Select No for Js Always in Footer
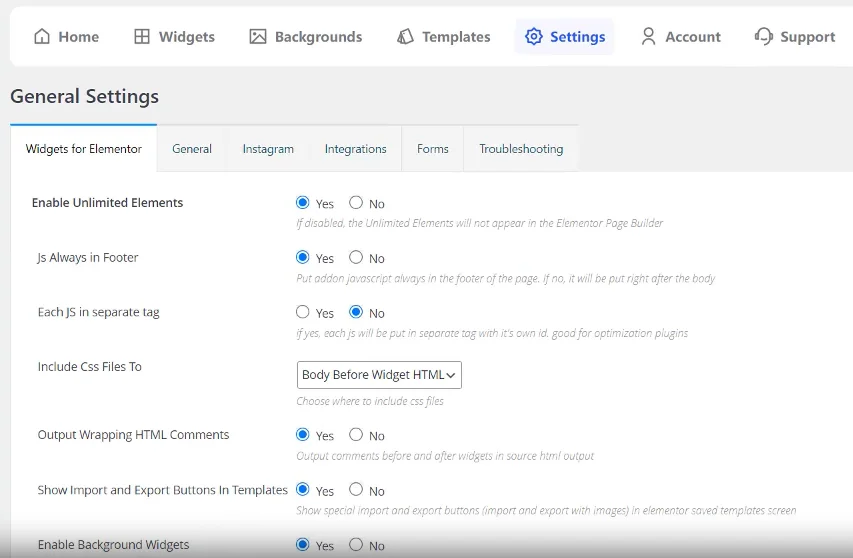Viewport: 853px width, 558px height. (x=356, y=258)
